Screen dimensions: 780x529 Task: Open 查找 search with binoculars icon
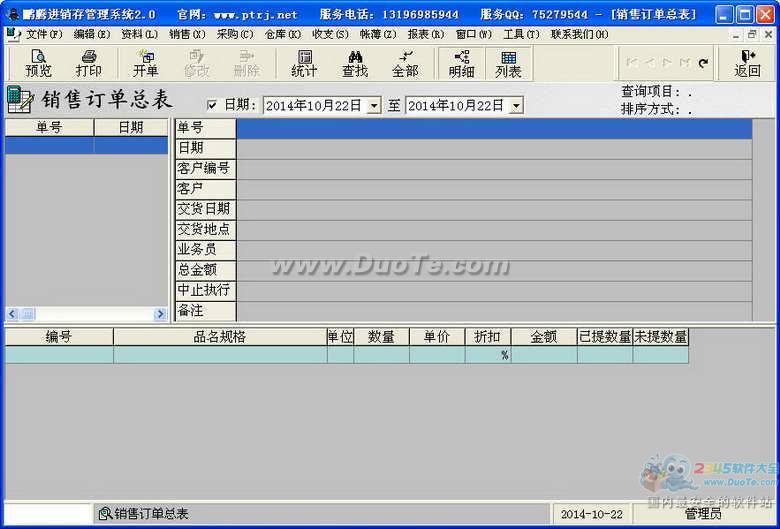pos(355,63)
